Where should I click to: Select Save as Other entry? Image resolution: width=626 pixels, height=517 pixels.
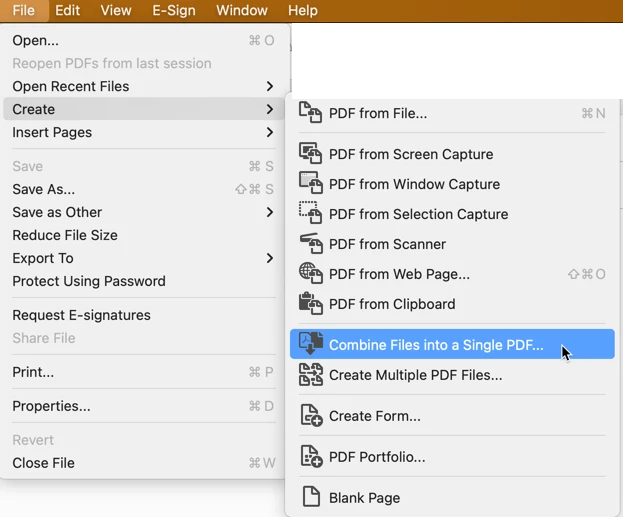click(x=144, y=212)
